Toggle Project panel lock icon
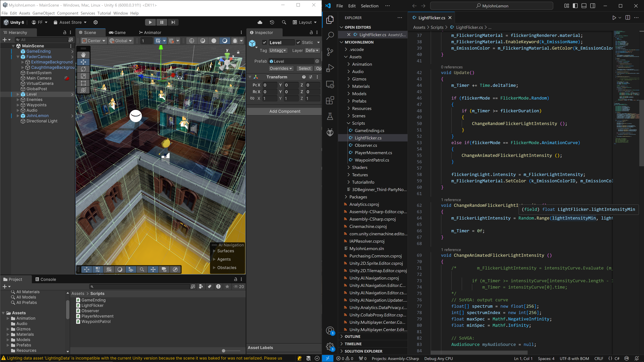 click(x=235, y=279)
